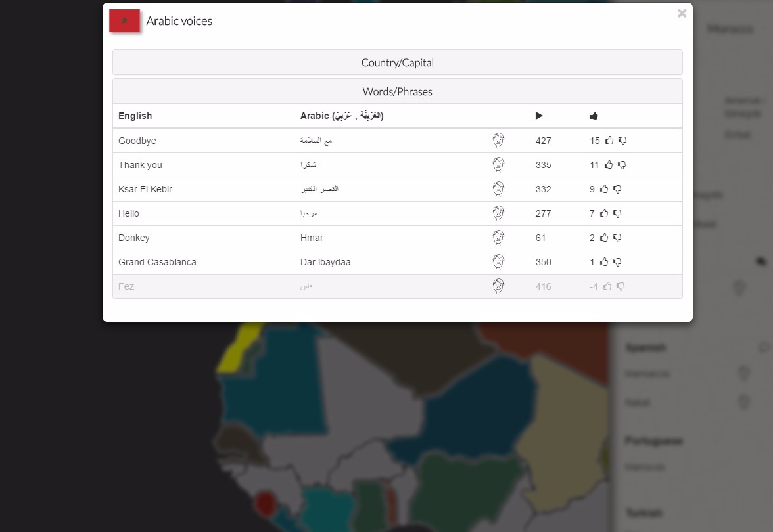Click the English column header
The height and width of the screenshot is (532, 773).
coord(135,116)
